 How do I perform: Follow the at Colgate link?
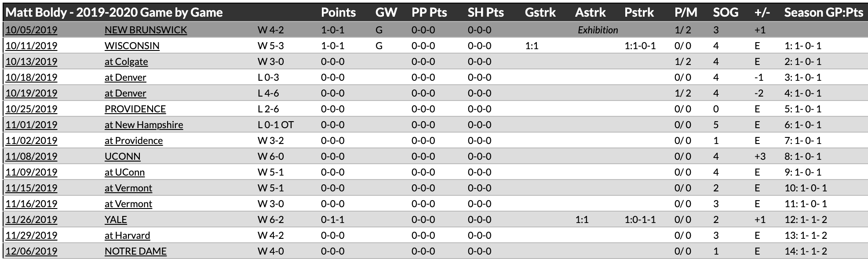[126, 62]
